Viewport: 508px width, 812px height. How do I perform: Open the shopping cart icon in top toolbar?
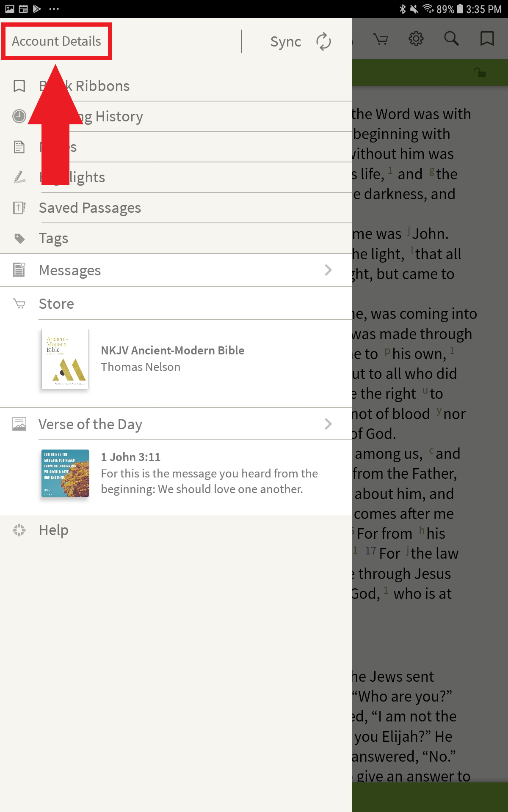coord(381,39)
